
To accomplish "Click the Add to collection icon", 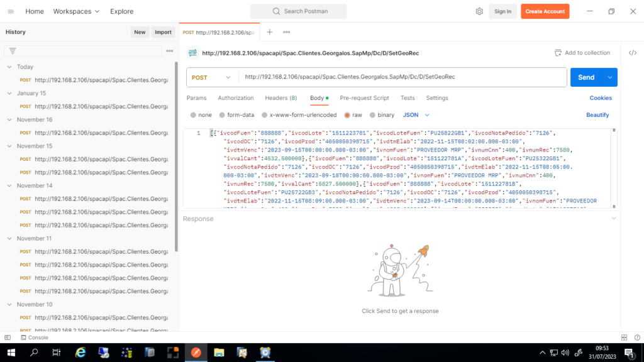I will point(558,53).
